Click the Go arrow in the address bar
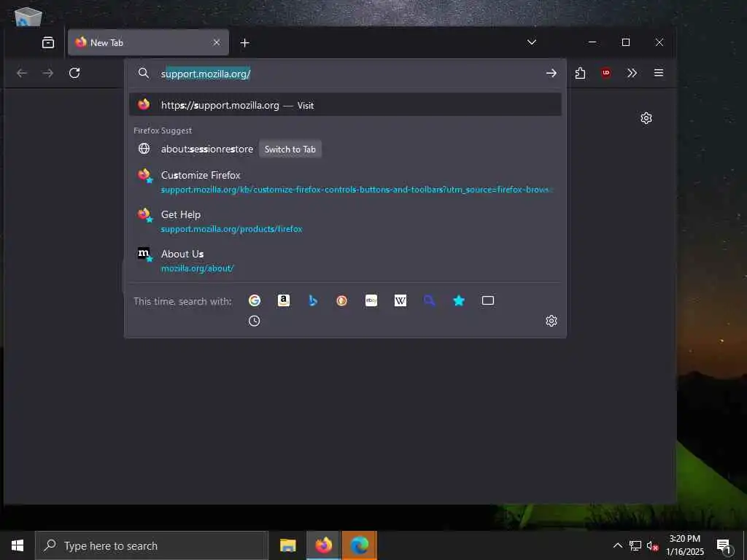This screenshot has height=560, width=747. pos(551,73)
